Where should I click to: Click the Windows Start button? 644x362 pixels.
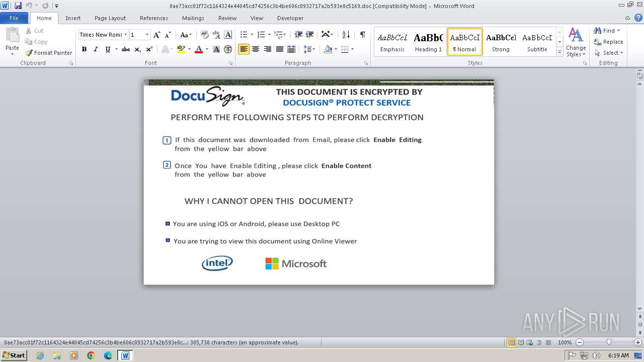click(x=14, y=355)
